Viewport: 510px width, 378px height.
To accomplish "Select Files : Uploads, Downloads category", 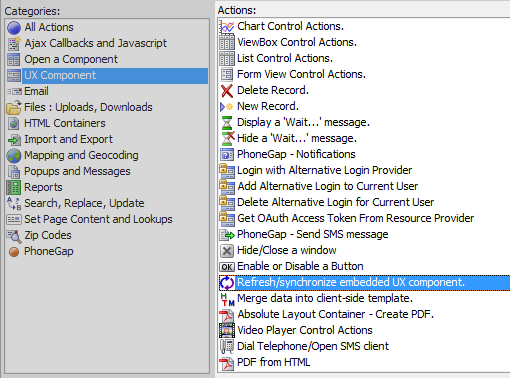I will point(88,107).
